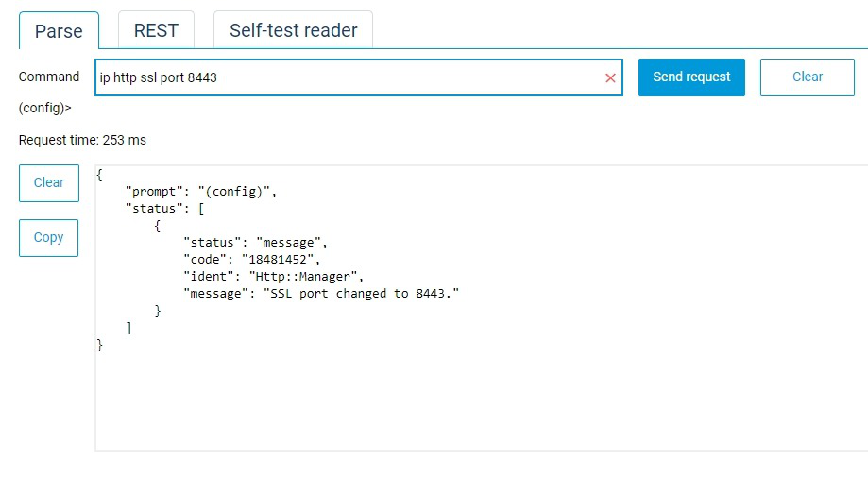Image resolution: width=868 pixels, height=479 pixels.
Task: Click the "prompt": "(config)" line in output
Action: [201, 191]
